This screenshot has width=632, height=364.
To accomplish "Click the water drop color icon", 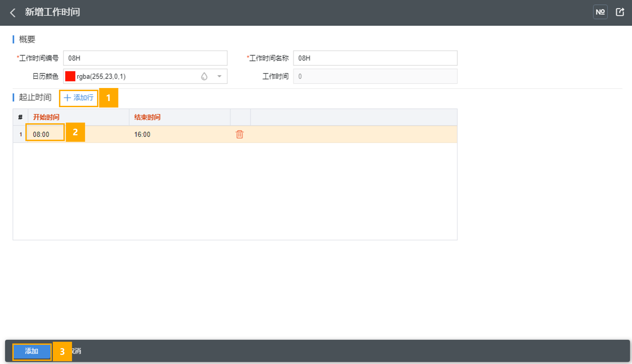I will (x=204, y=76).
